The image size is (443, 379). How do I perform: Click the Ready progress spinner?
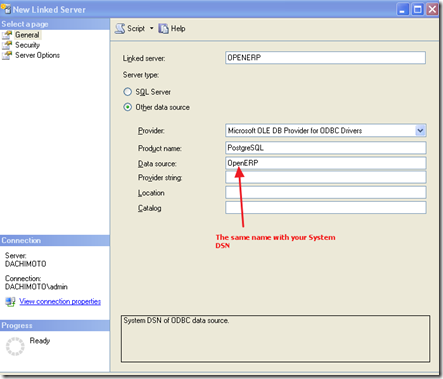tap(15, 346)
